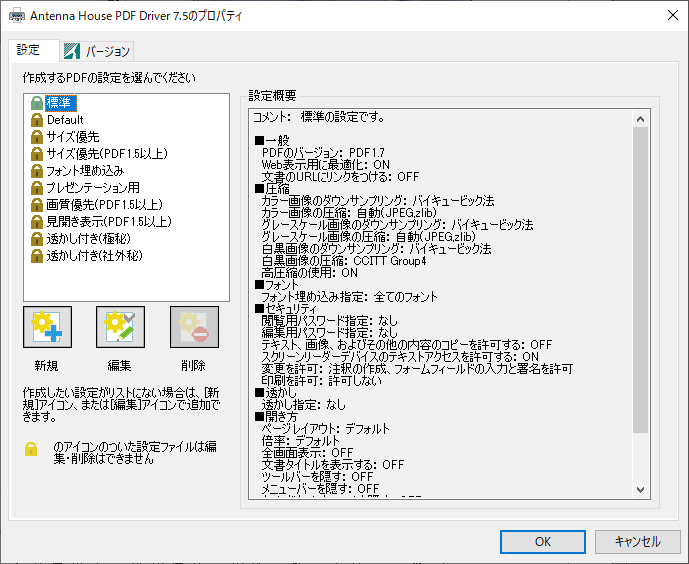Switch to the 設定 tab
Viewport: 689px width, 564px height.
coord(33,50)
